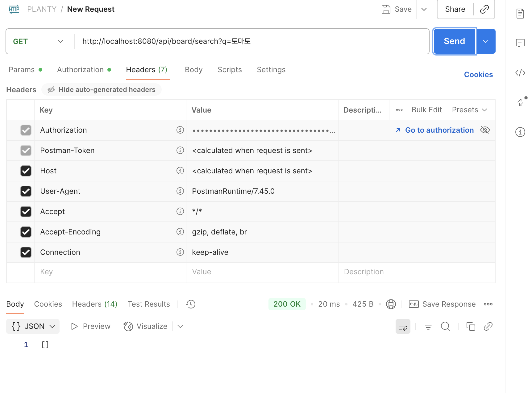Click info icon for Connection header
This screenshot has width=532, height=393.
(x=180, y=252)
